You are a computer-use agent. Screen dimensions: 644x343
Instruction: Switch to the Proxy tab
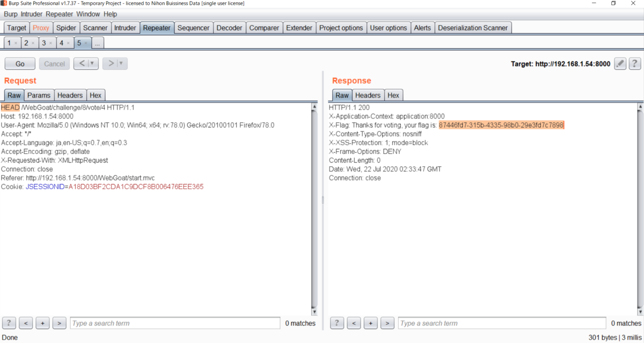click(x=41, y=28)
